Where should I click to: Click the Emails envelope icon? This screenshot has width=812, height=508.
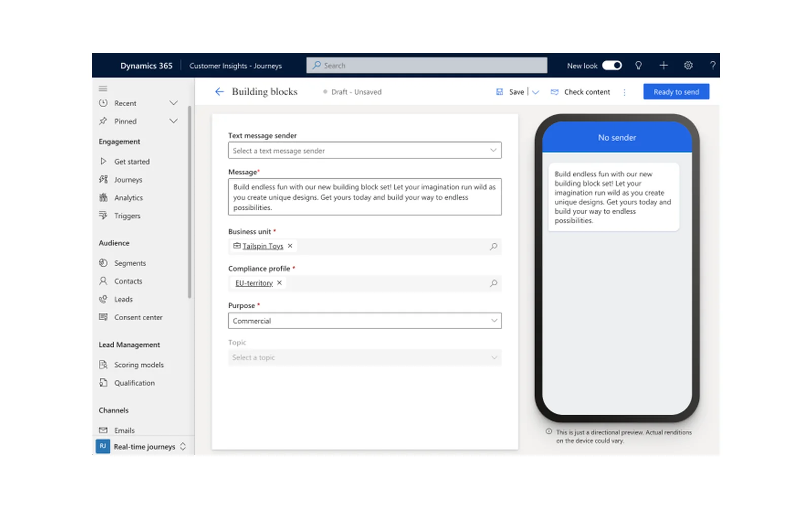(x=103, y=430)
